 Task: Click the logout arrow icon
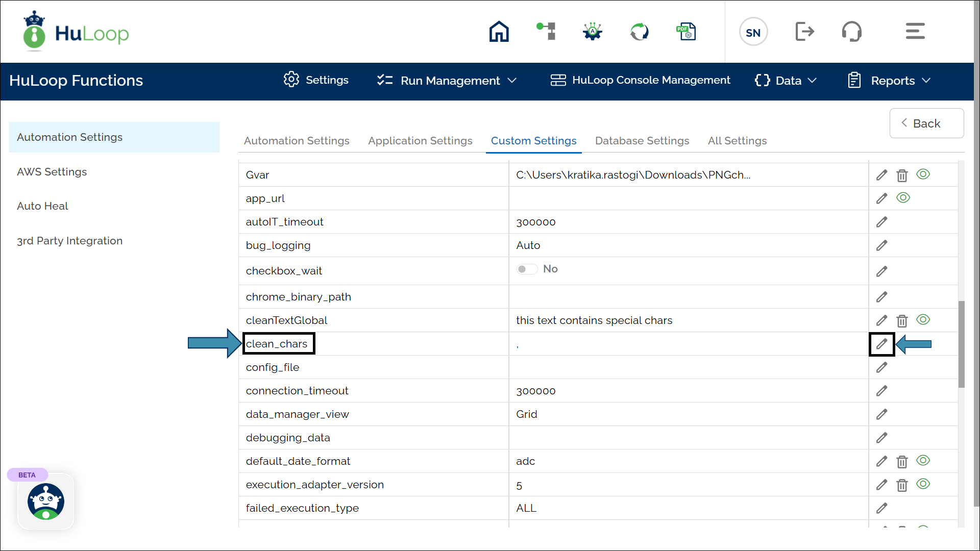[804, 32]
